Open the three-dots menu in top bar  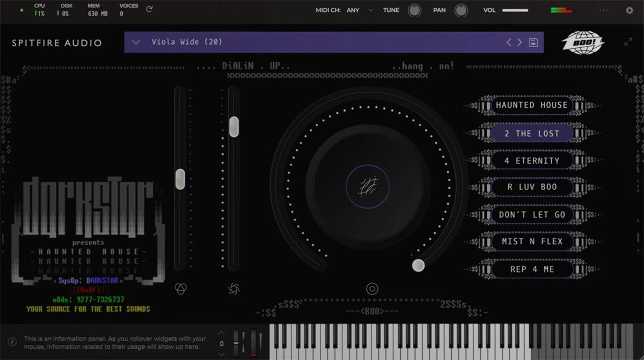click(604, 10)
